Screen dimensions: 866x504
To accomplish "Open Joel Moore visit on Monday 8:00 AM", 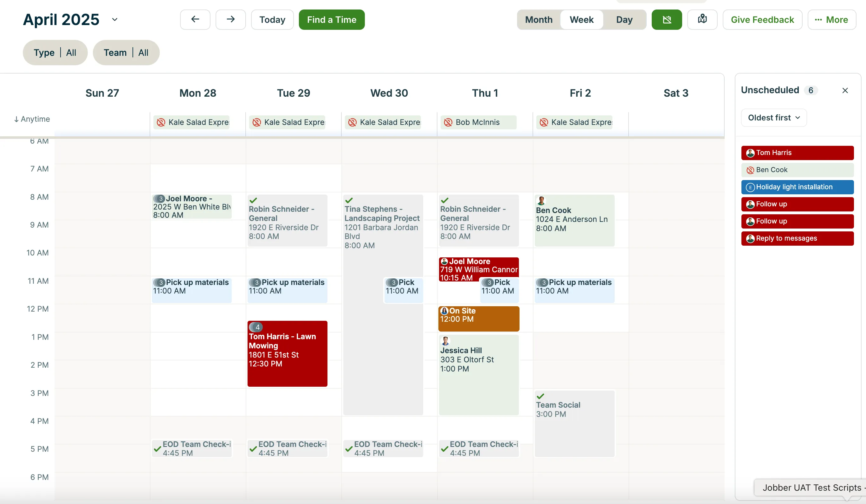I will (192, 207).
